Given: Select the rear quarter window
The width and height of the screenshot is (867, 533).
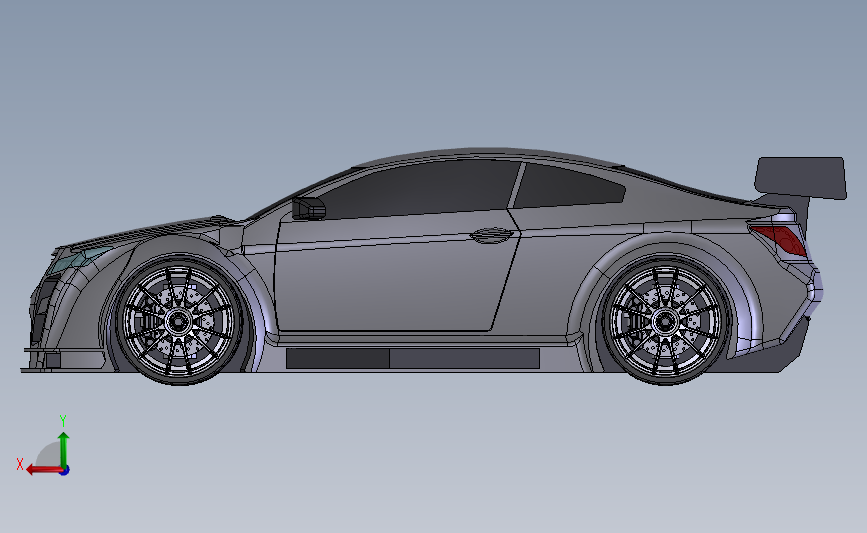Looking at the screenshot, I should click(568, 186).
